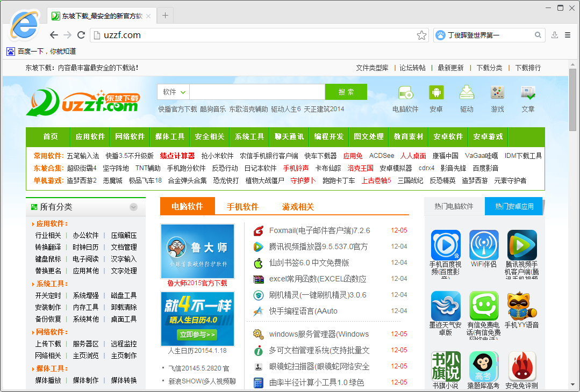580x392 pixels.
Task: Go back with the browser back arrow
Action: (x=54, y=35)
